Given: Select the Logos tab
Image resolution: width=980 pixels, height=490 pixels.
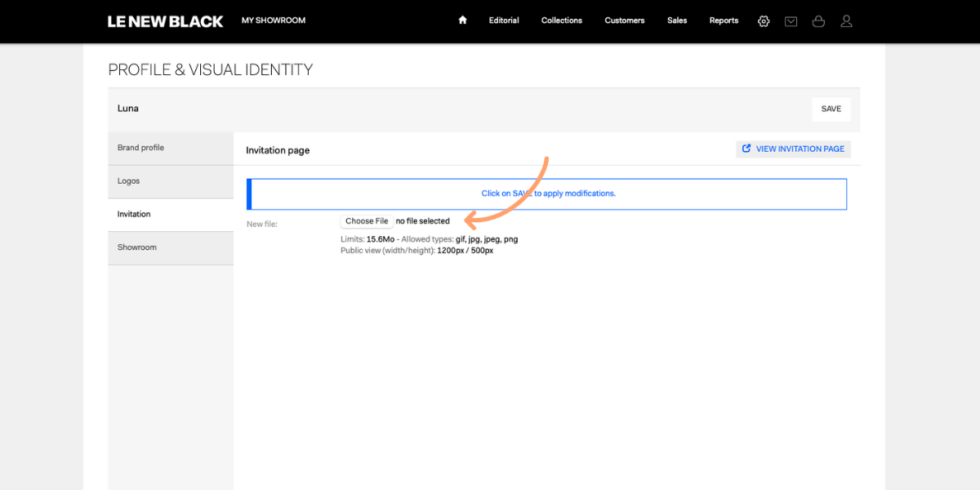Looking at the screenshot, I should point(171,181).
